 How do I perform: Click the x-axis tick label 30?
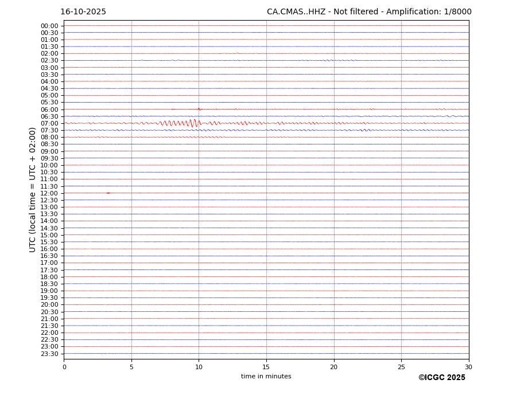[x=469, y=367]
